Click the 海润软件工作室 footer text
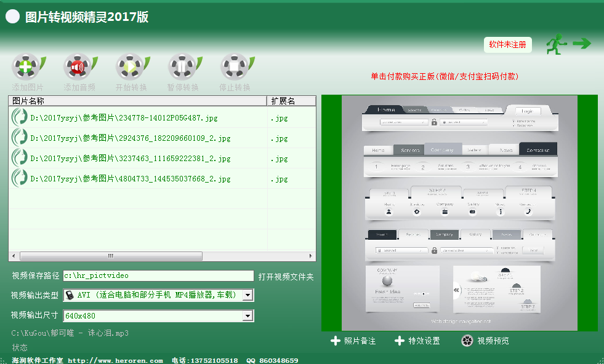 [38, 360]
